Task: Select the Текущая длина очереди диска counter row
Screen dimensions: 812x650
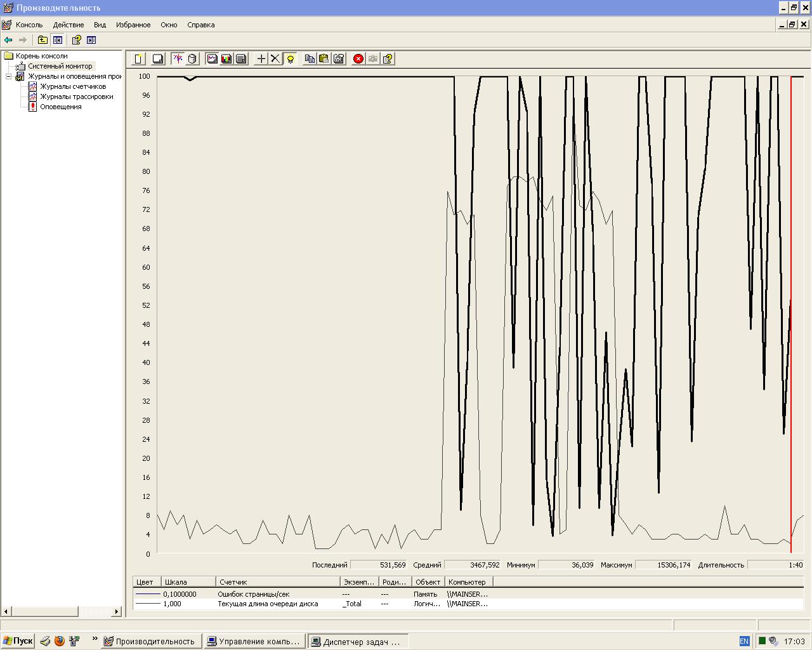Action: click(x=268, y=604)
